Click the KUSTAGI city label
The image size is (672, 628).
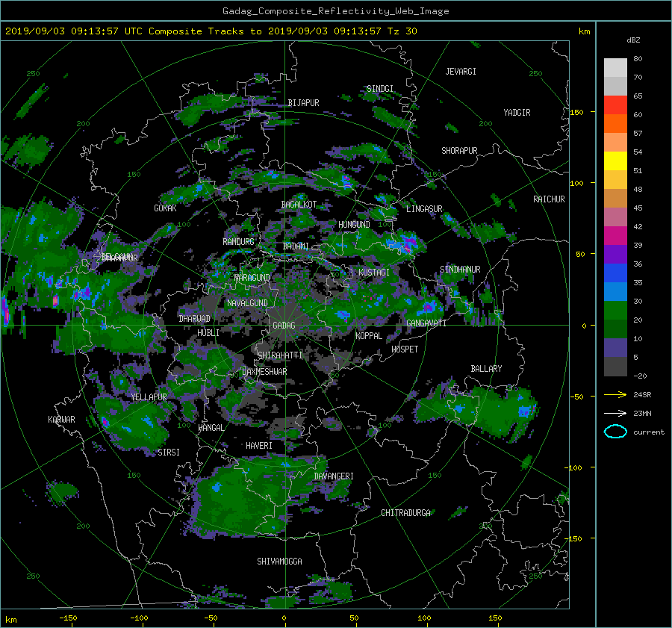pyautogui.click(x=374, y=273)
